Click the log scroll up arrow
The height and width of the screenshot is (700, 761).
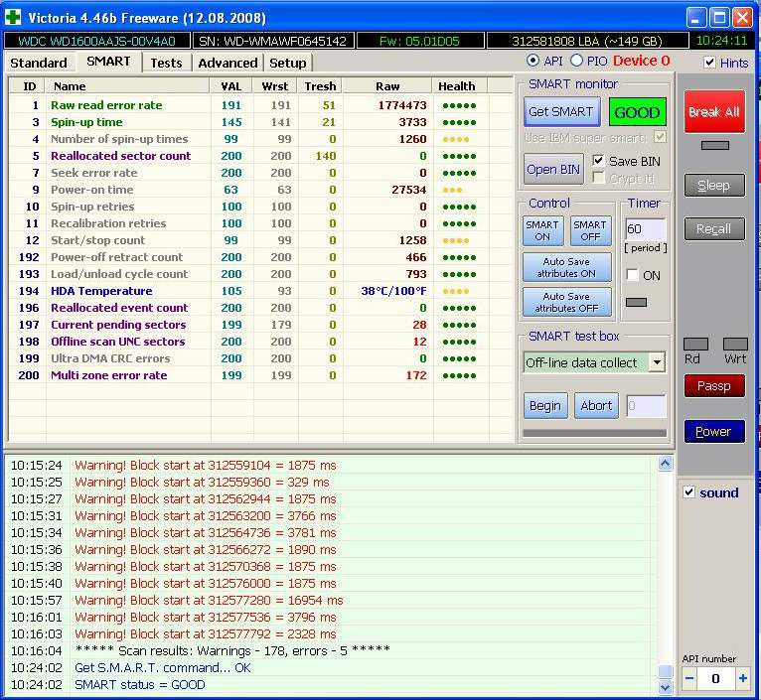pos(665,464)
